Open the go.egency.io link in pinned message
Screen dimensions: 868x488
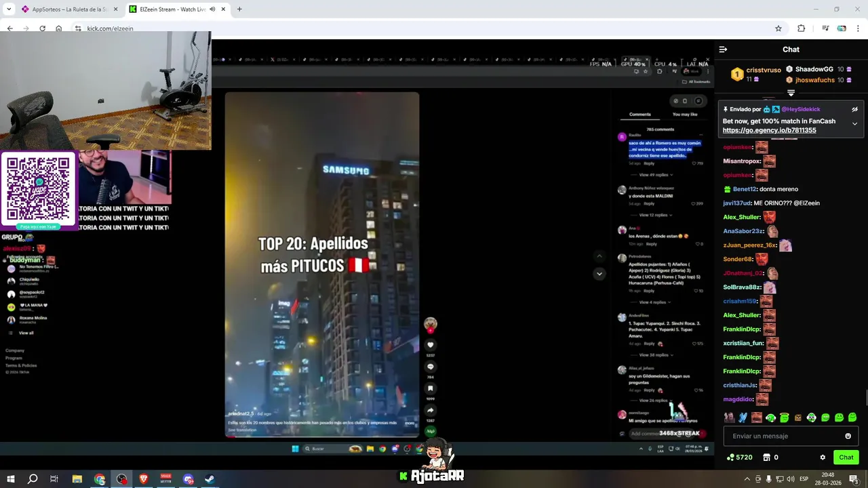[769, 130]
